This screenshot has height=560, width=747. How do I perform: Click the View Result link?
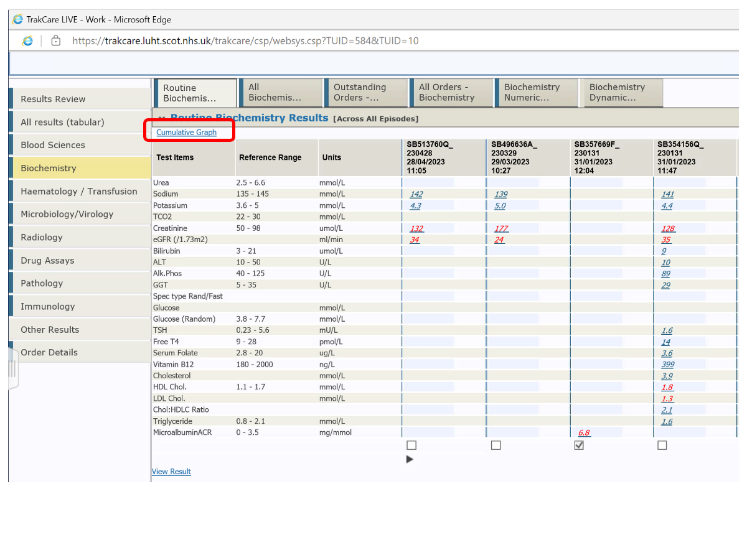point(171,472)
